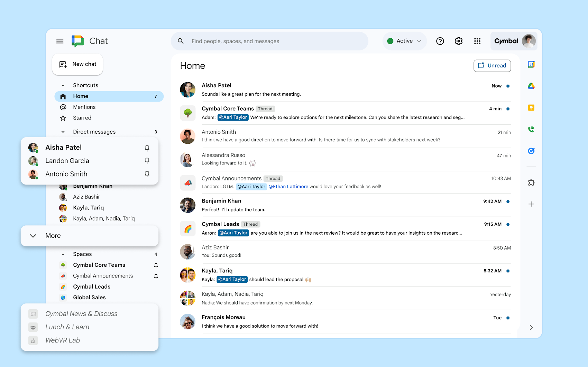Open Google Keep side panel icon
Screen dimensions: 588x367
531,108
